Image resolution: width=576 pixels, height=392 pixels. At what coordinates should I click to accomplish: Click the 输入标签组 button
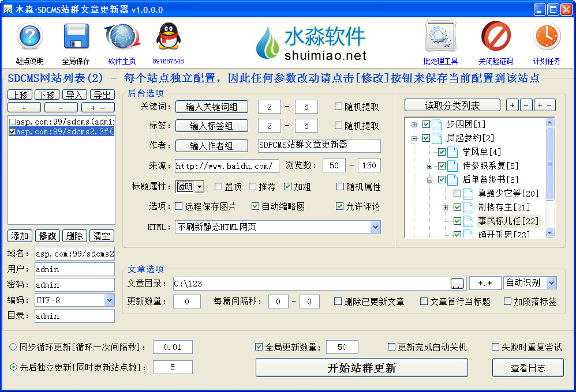[x=212, y=126]
